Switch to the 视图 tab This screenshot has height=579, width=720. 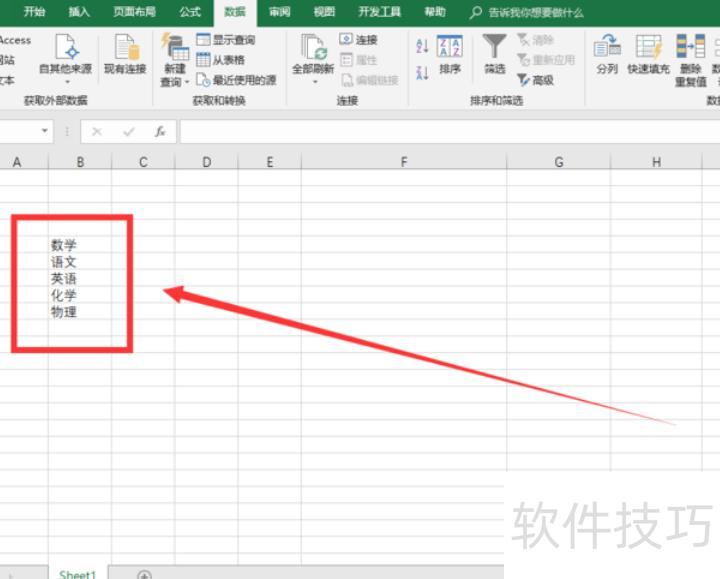coord(324,11)
